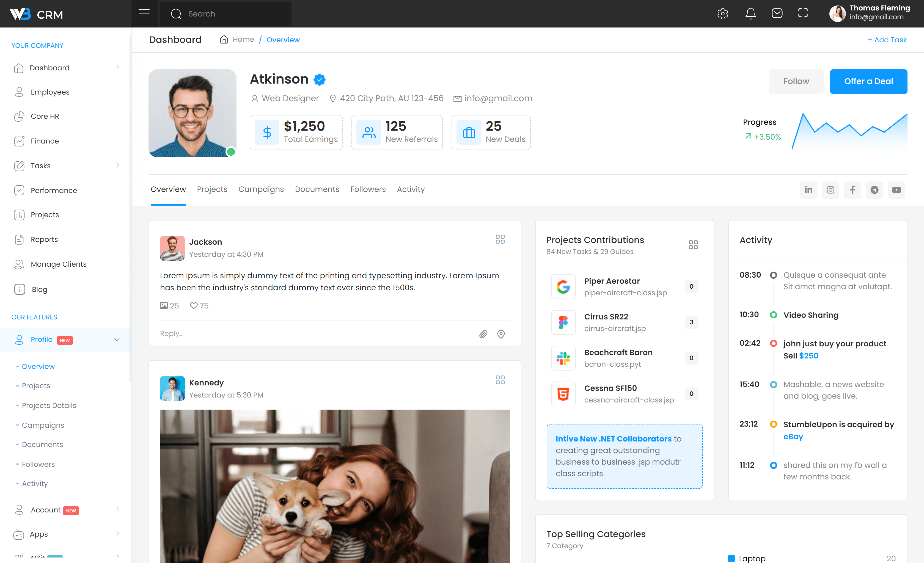Switch to the Projects tab

(x=212, y=189)
